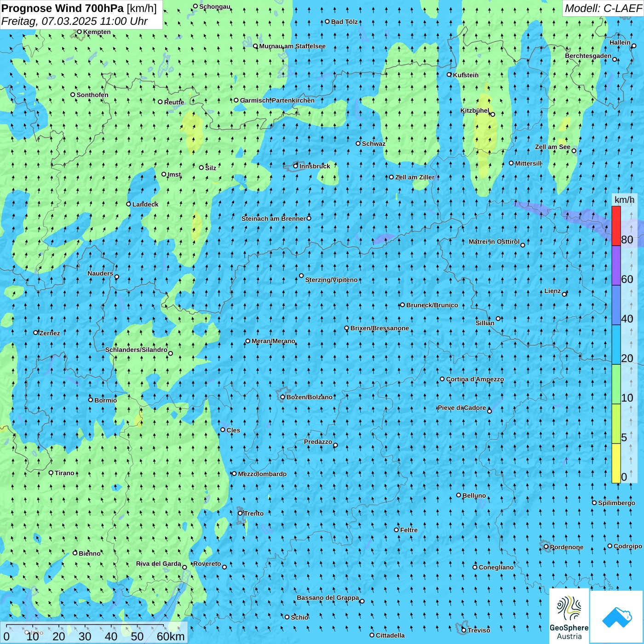644x644 pixels.
Task: Click the 'Murnau am Staffelsee' label
Action: tap(292, 46)
